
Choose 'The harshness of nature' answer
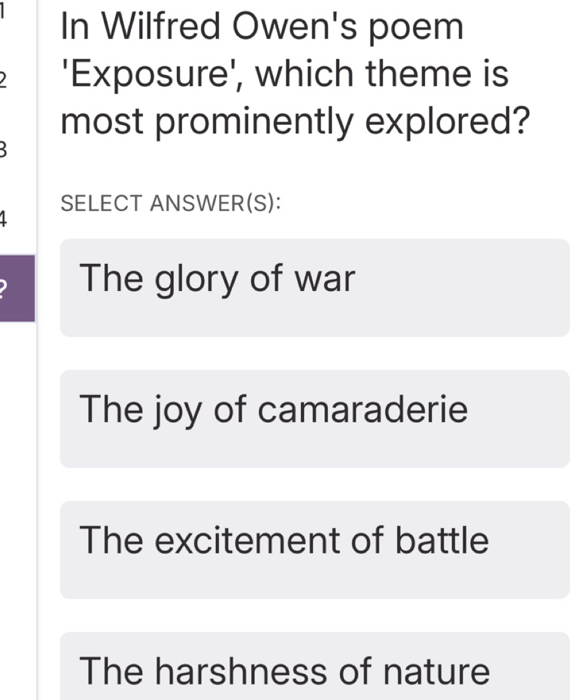315,666
